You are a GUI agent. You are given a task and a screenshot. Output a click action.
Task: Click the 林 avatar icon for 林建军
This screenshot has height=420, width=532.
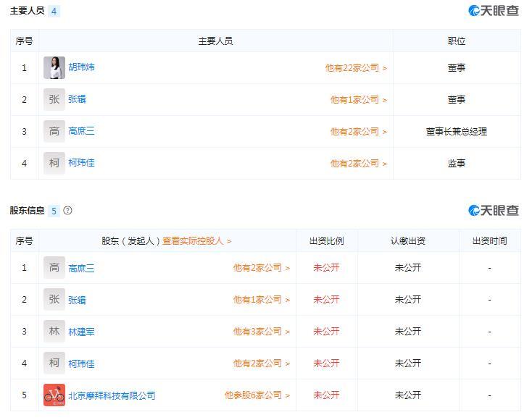point(54,332)
